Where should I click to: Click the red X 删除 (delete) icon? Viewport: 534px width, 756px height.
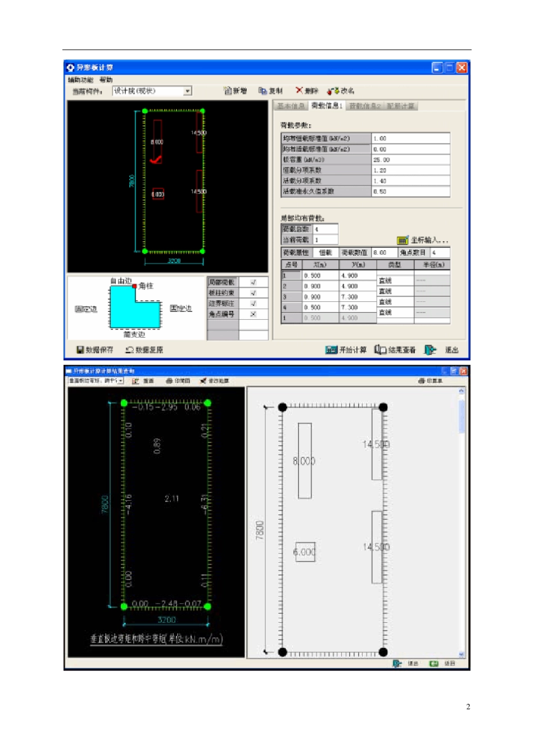[299, 90]
